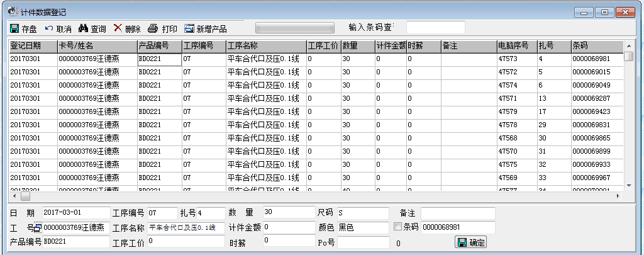Click the 日期 date input field

75,212
